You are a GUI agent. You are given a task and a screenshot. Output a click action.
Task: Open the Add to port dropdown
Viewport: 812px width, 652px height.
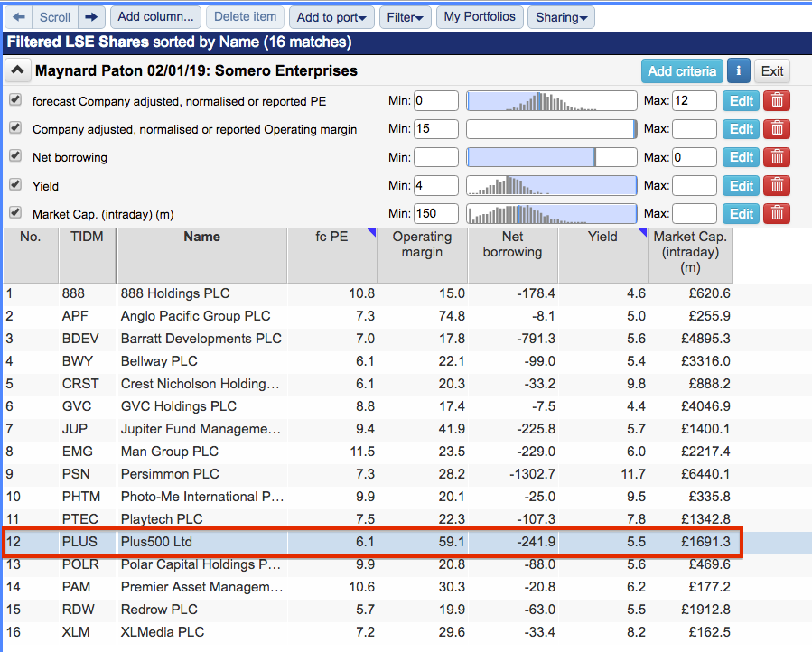coord(331,17)
